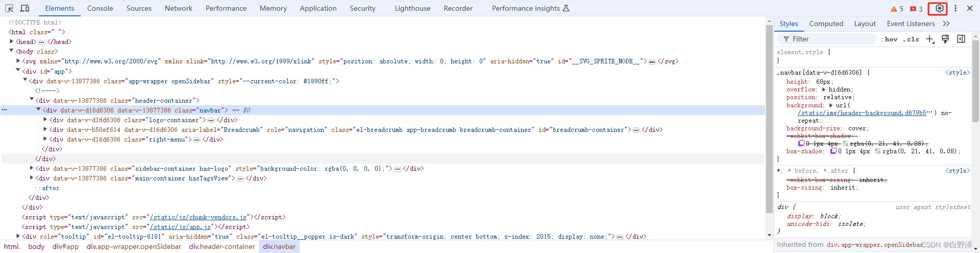Image resolution: width=980 pixels, height=253 pixels.
Task: Open the Performance tab
Action: (x=226, y=8)
